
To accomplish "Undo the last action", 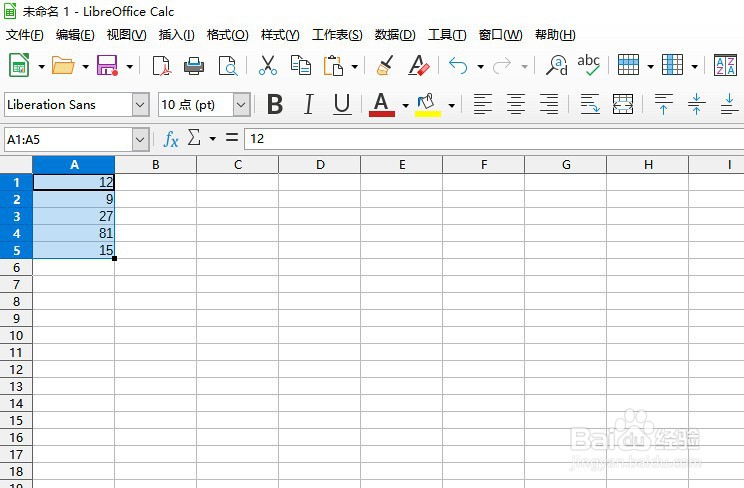I will pos(458,66).
